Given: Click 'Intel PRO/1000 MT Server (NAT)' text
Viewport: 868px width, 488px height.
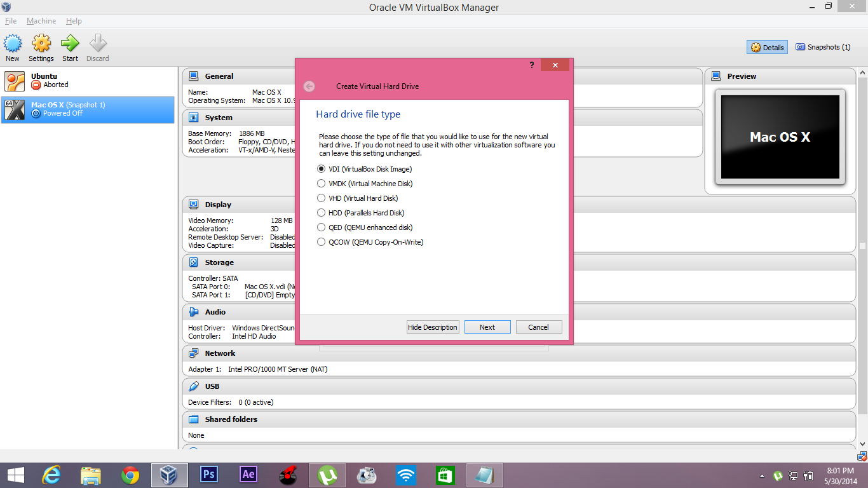Looking at the screenshot, I should click(x=278, y=369).
